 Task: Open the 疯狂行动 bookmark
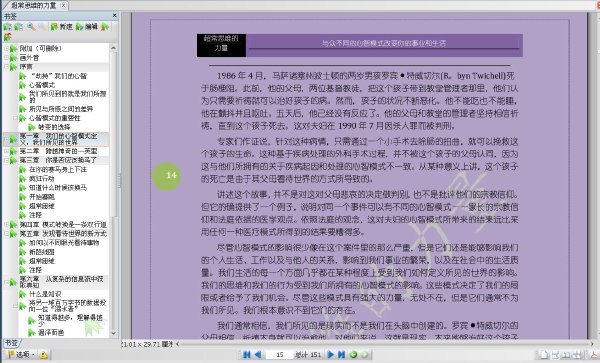point(42,179)
